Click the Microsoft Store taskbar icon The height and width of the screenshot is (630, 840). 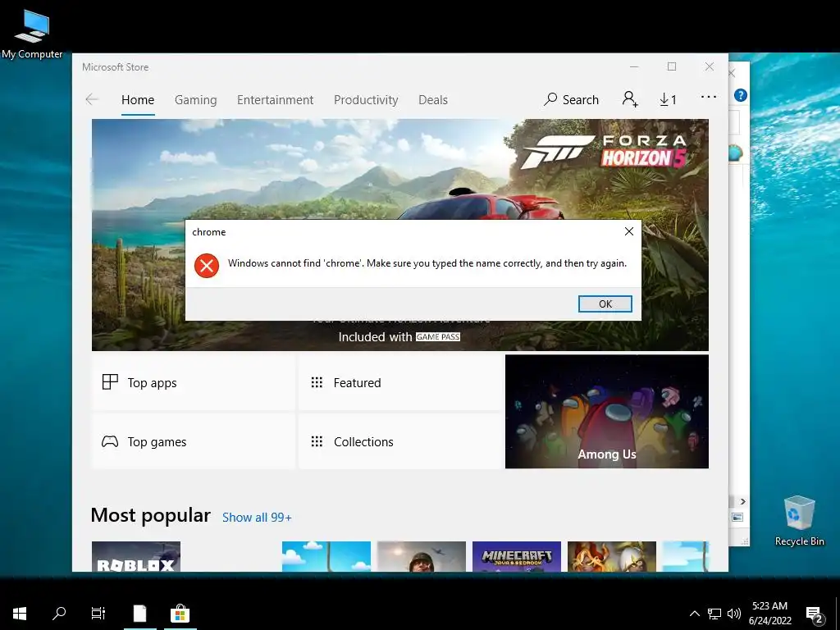coord(180,614)
